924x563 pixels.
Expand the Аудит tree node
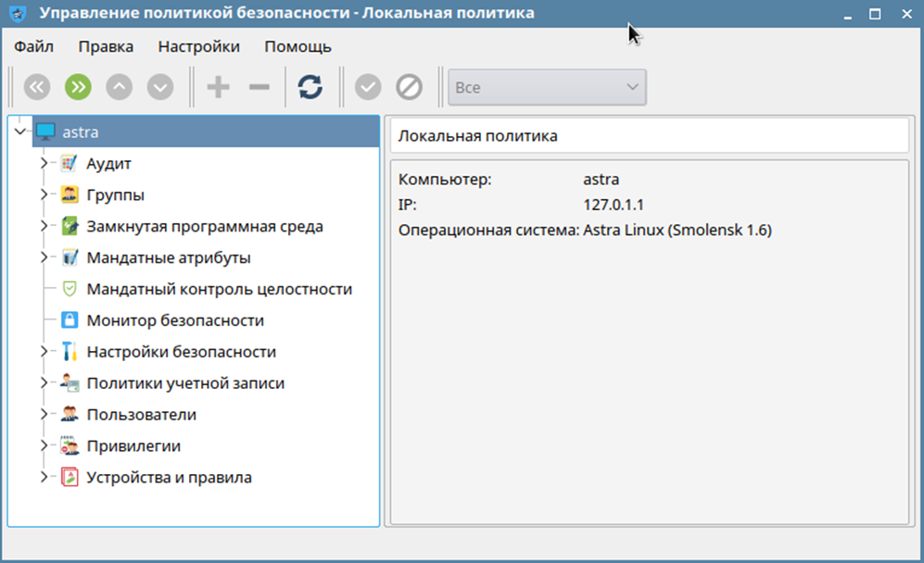click(x=44, y=163)
